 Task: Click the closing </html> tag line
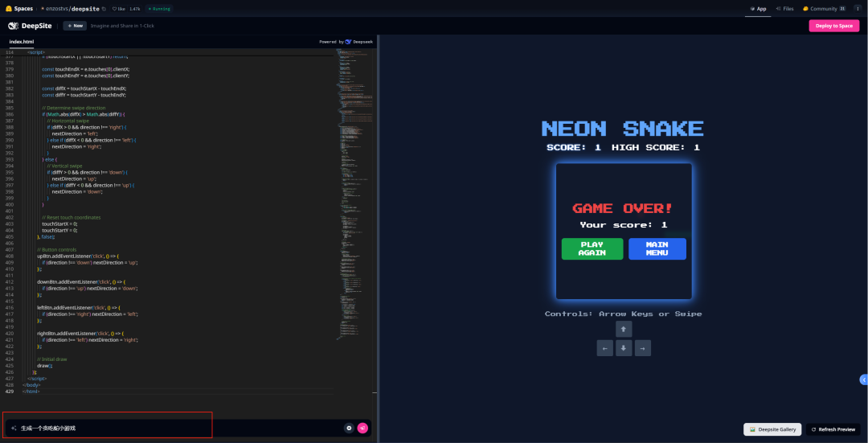[31, 391]
